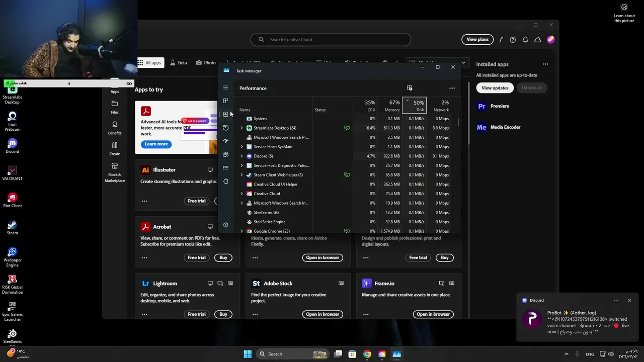Open Creative Cloud cloud sync status icon
The image size is (644, 362).
coord(537,40)
